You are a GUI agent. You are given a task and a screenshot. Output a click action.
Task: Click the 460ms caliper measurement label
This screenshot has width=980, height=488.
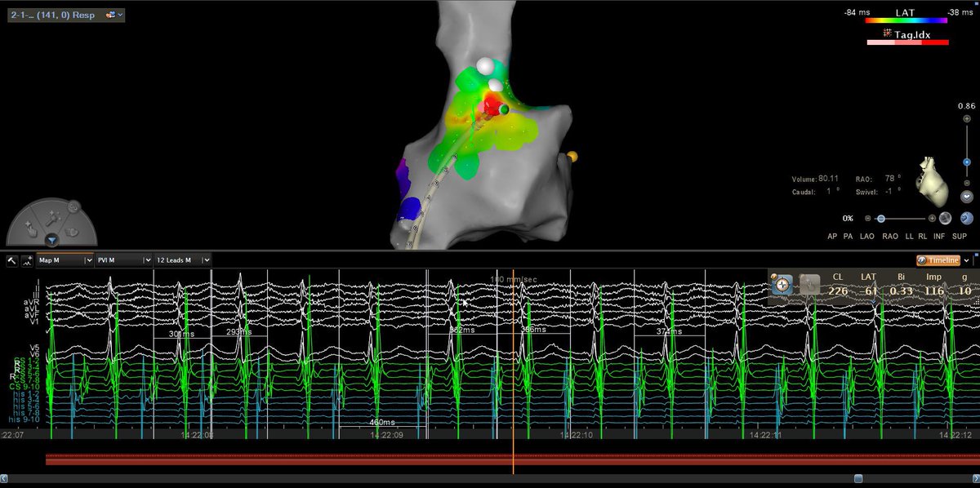(x=381, y=422)
